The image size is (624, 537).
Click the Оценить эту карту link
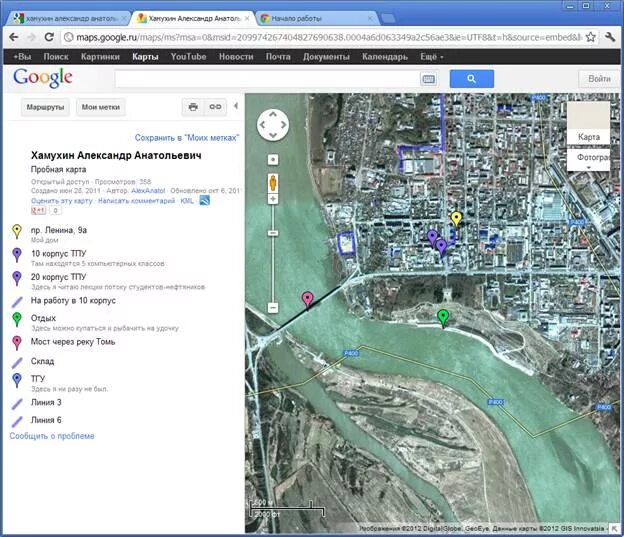[62, 201]
